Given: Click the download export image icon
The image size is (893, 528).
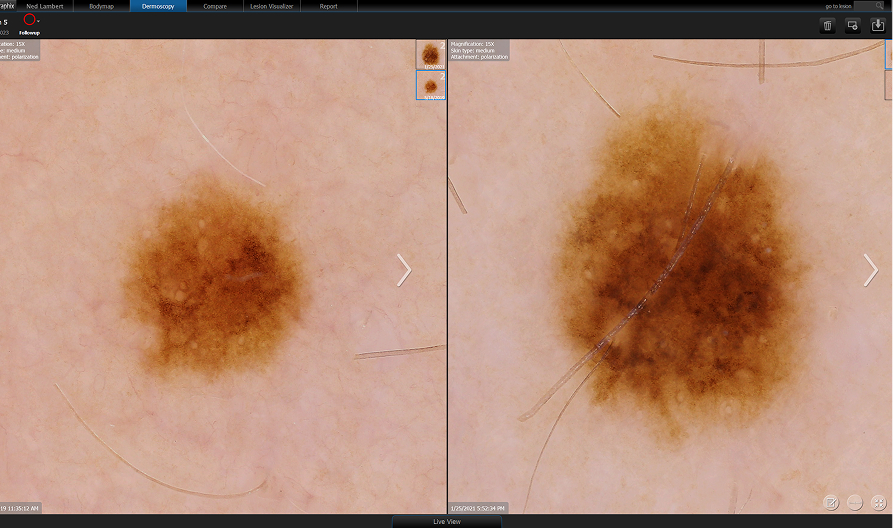Looking at the screenshot, I should (878, 25).
